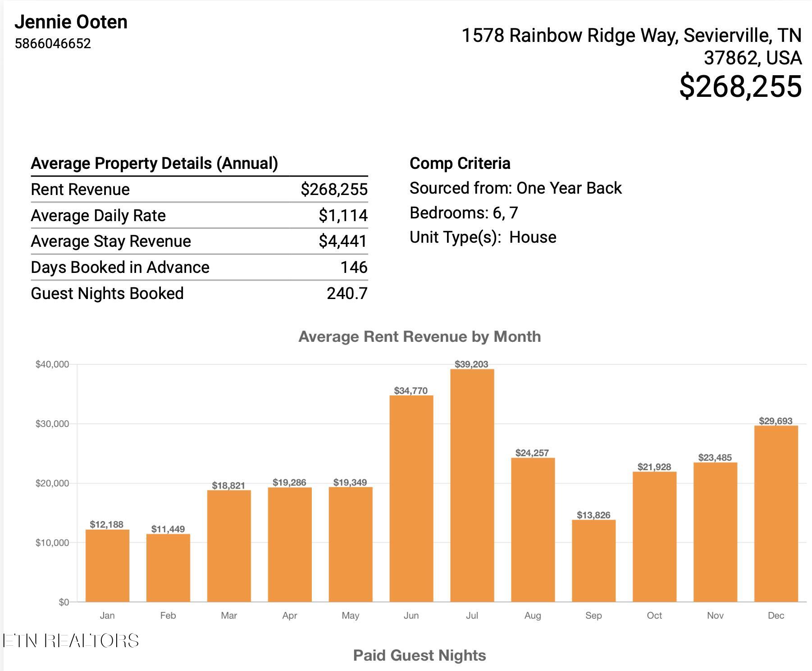Click the $24,257 data label

coord(532,453)
